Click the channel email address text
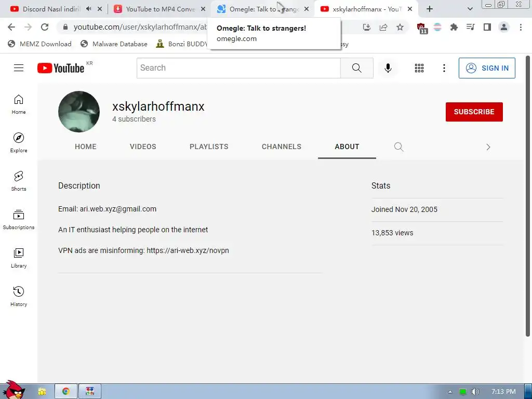Screen dimensions: 532x399 tap(118, 209)
